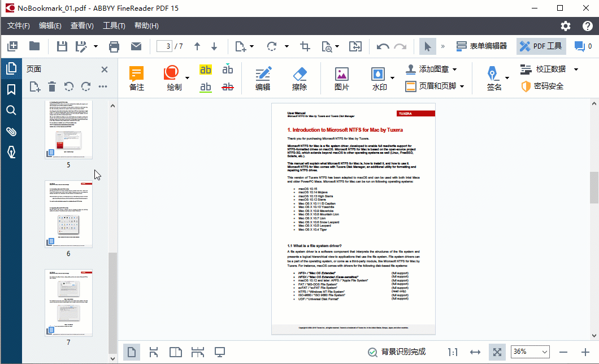This screenshot has width=599, height=364.
Task: Click the add page icon in main toolbar
Action: pyautogui.click(x=241, y=46)
